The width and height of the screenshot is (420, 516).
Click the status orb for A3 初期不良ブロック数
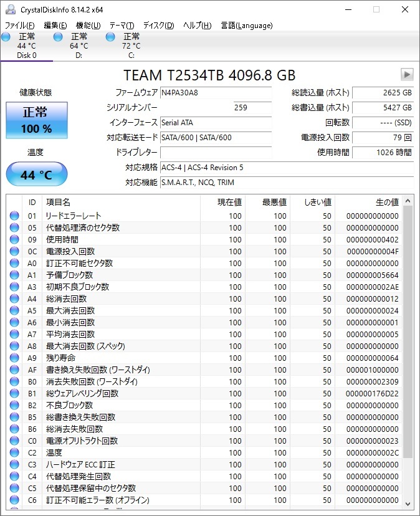tap(14, 287)
